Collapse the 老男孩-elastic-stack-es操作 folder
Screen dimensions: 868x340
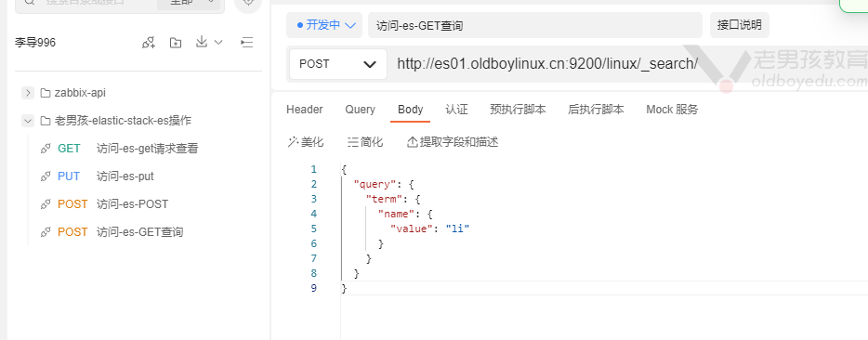click(28, 121)
